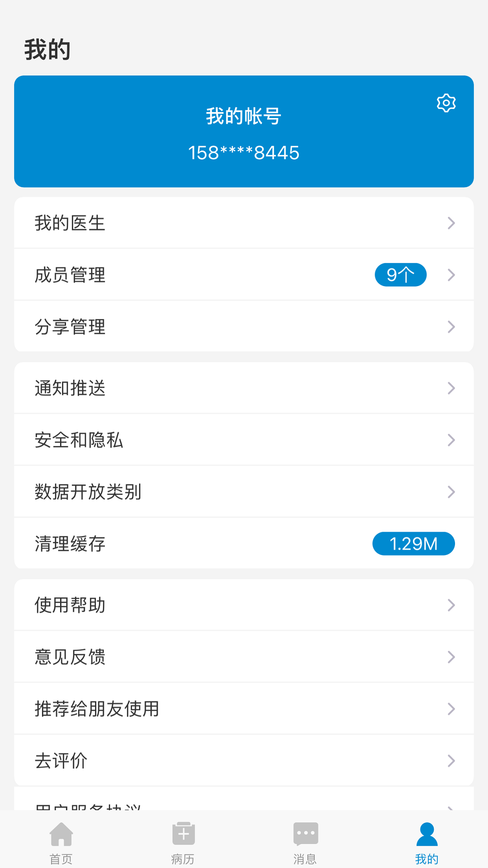Choose 推荐给朋友使用 option
Screen dimensions: 488x868
click(x=97, y=709)
